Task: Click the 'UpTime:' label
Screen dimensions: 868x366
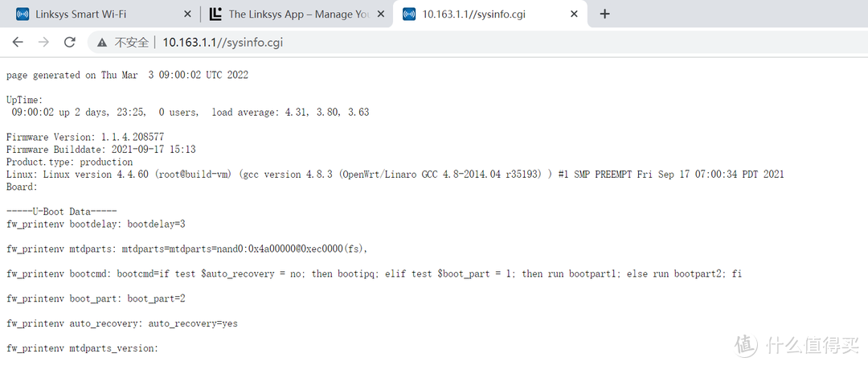Action: 24,101
